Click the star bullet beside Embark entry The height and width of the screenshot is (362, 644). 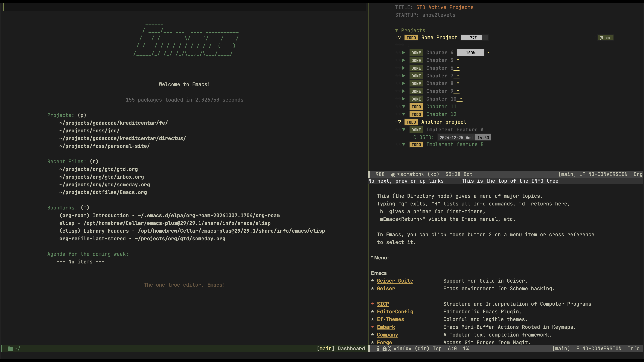click(x=372, y=327)
